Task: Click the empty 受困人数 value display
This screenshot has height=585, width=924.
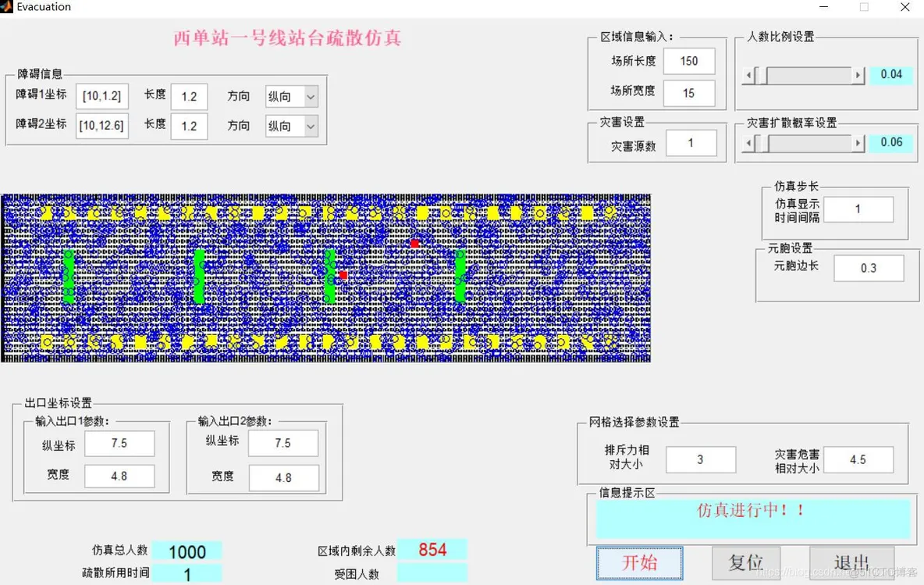Action: tap(432, 573)
